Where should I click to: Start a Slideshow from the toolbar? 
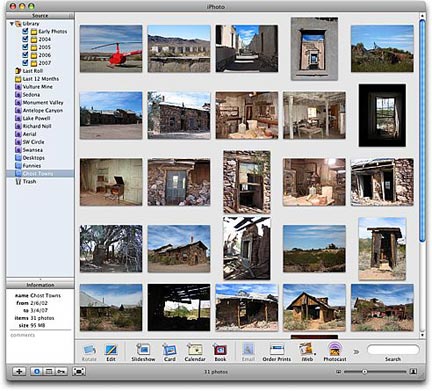click(143, 353)
